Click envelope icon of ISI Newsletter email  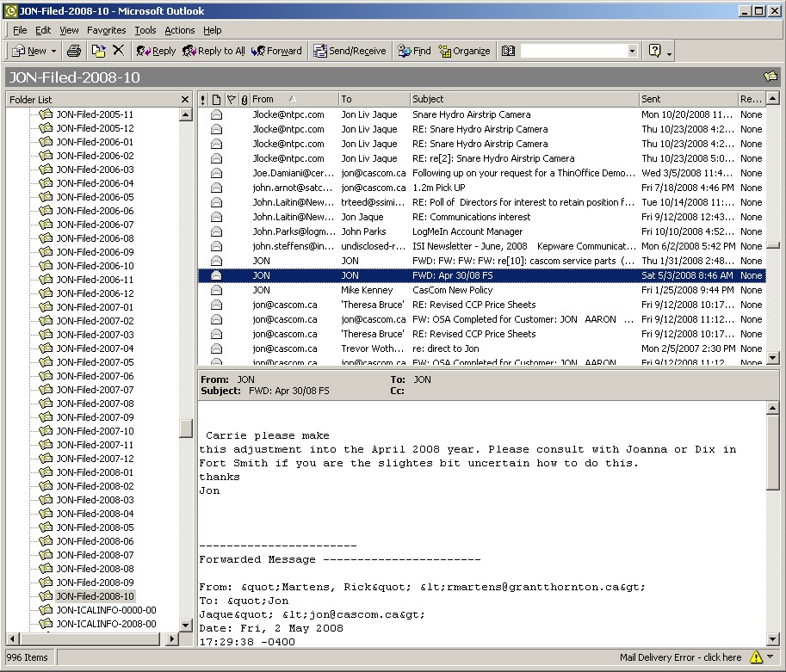point(216,246)
